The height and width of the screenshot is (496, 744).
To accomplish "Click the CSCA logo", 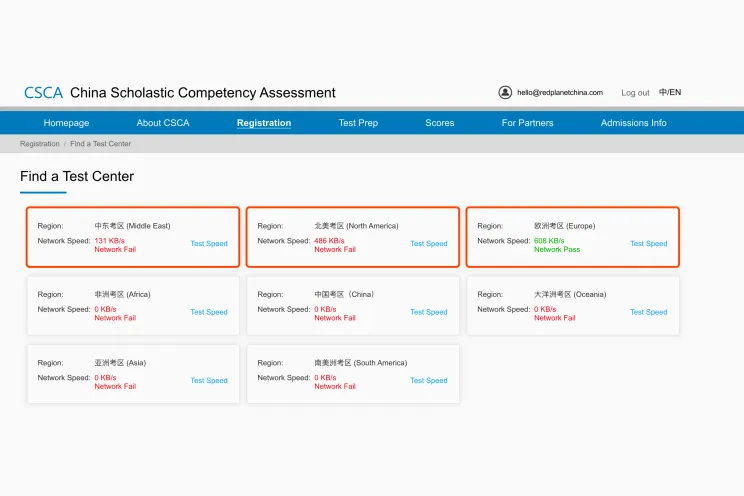I will pos(43,93).
